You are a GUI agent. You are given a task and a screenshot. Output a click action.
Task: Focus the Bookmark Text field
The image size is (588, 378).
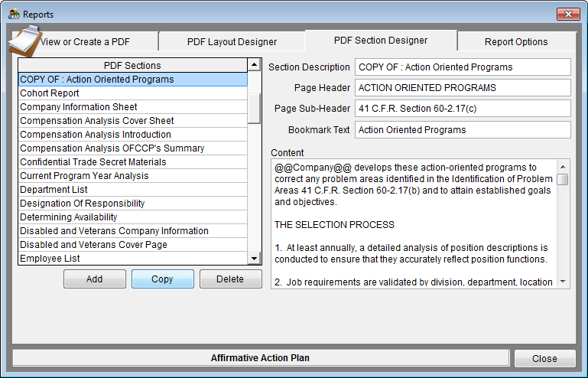tap(463, 130)
